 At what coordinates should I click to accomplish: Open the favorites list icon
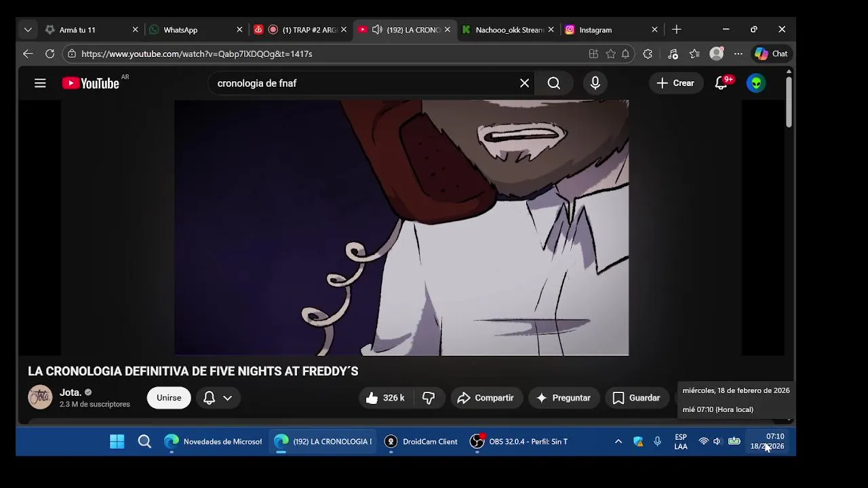pos(694,54)
